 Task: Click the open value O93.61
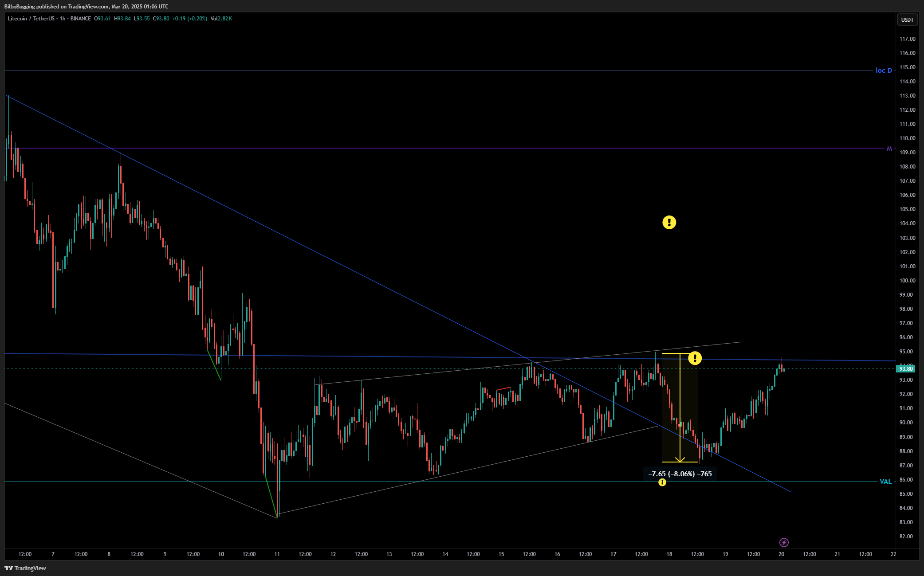[102, 19]
